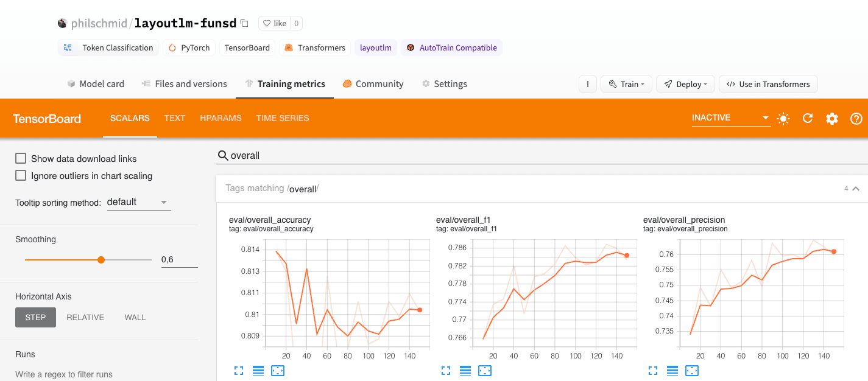The height and width of the screenshot is (381, 868).
Task: Open the Deploy dropdown
Action: click(x=685, y=84)
